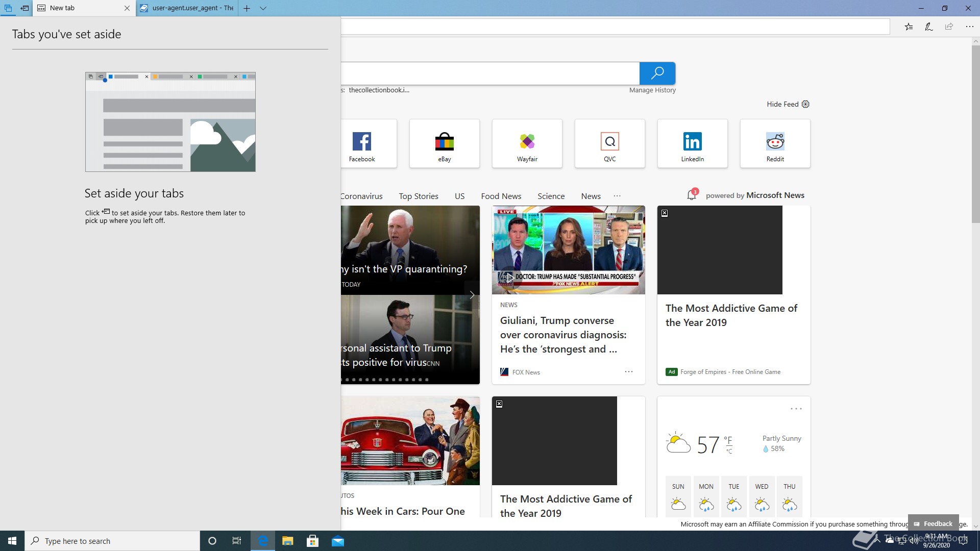The width and height of the screenshot is (980, 551).
Task: Close the New tab tab
Action: pos(127,8)
